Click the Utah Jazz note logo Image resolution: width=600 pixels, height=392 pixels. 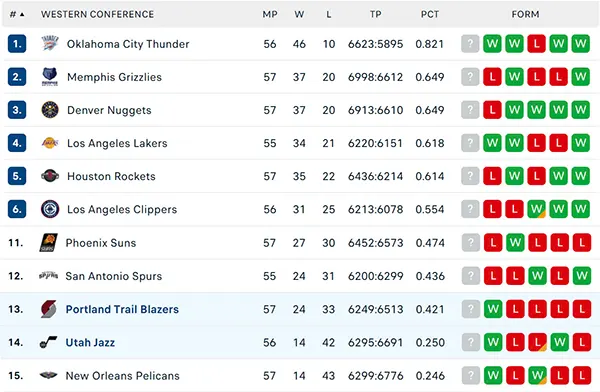point(49,342)
